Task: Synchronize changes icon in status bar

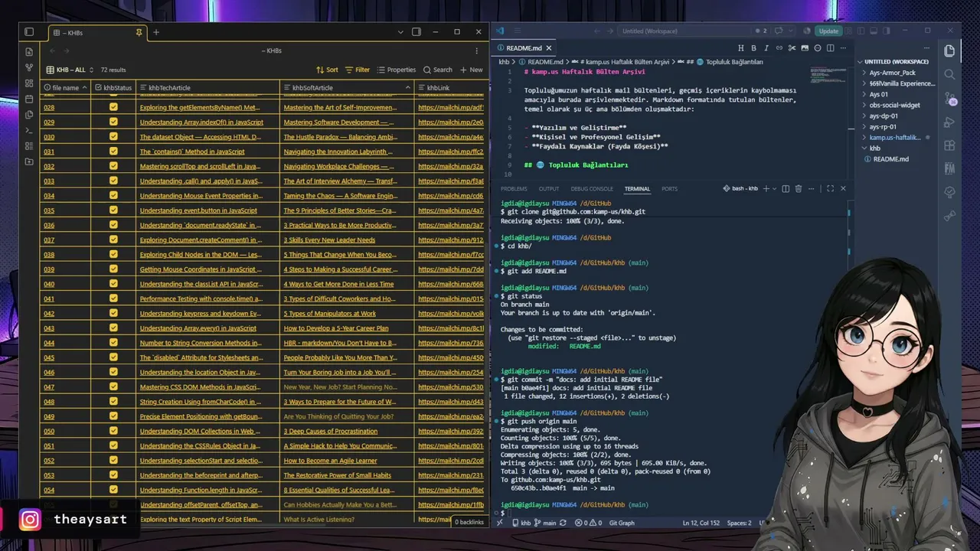Action: tap(563, 523)
